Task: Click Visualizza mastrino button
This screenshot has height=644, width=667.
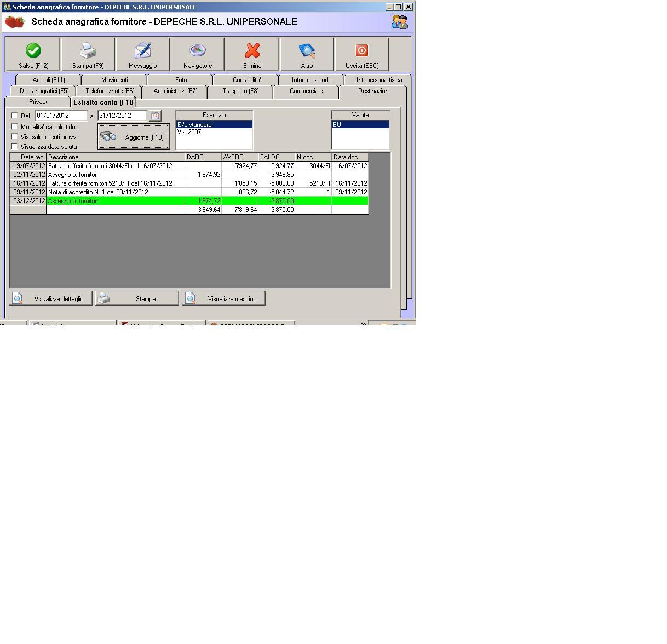Action: [x=223, y=298]
